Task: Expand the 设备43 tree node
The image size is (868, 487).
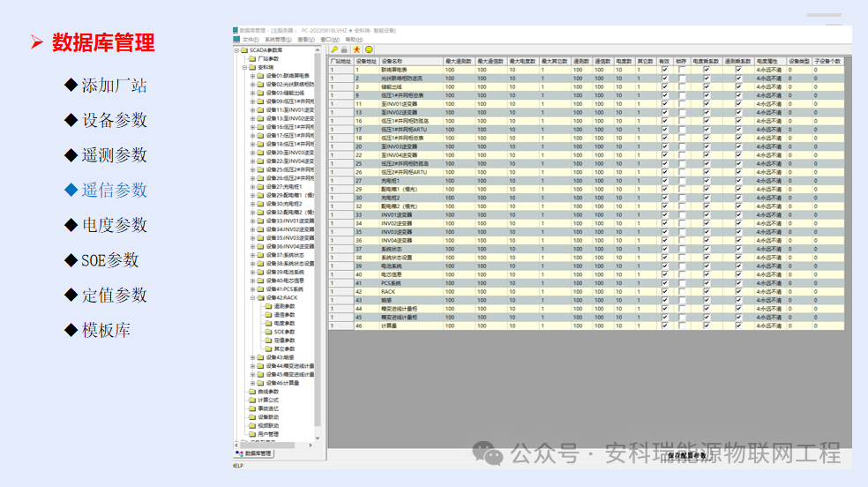Action: click(x=253, y=357)
